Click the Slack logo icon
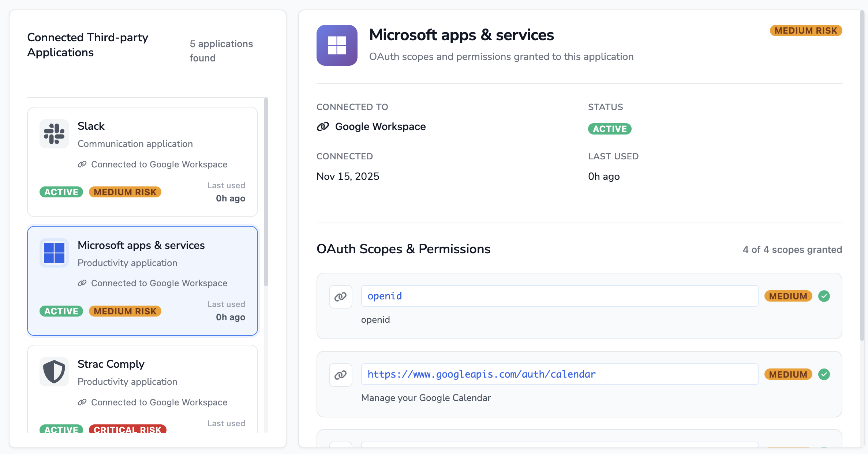 pos(54,133)
